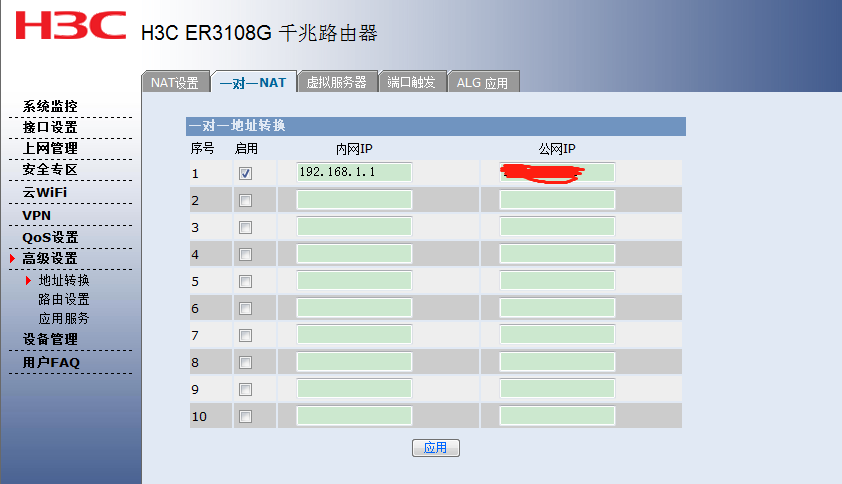Click the 公网IP field in row 2
Image resolution: width=842 pixels, height=484 pixels.
557,199
